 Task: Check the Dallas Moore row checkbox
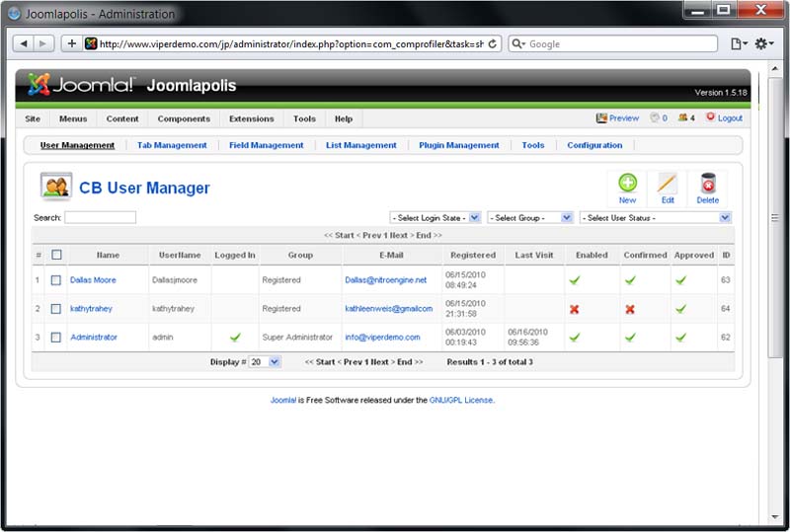pos(56,280)
